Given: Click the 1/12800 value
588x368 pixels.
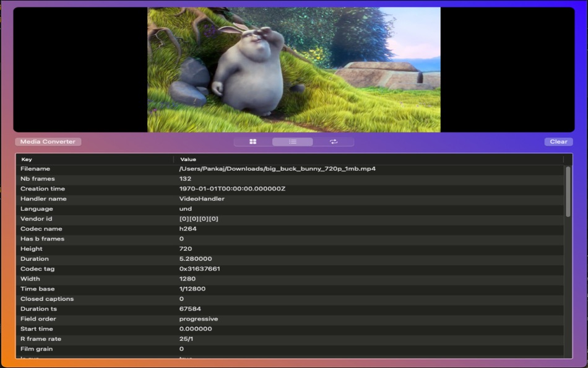Looking at the screenshot, I should pyautogui.click(x=192, y=289).
